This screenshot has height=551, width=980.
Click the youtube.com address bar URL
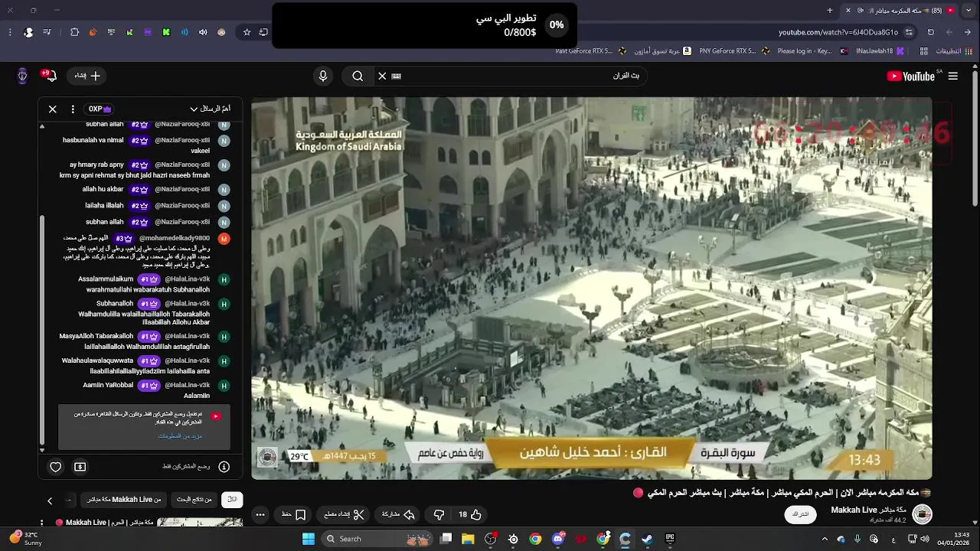tap(838, 32)
